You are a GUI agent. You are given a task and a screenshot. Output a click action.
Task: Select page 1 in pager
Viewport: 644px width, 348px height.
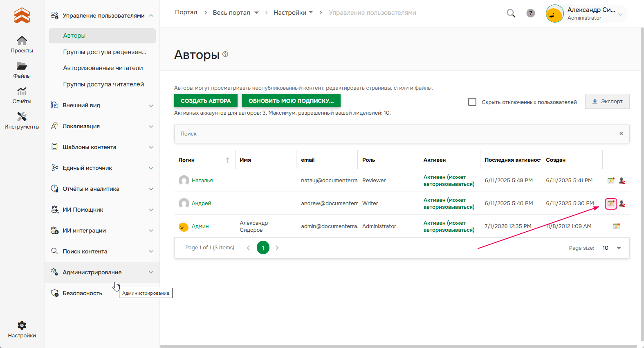coord(263,248)
